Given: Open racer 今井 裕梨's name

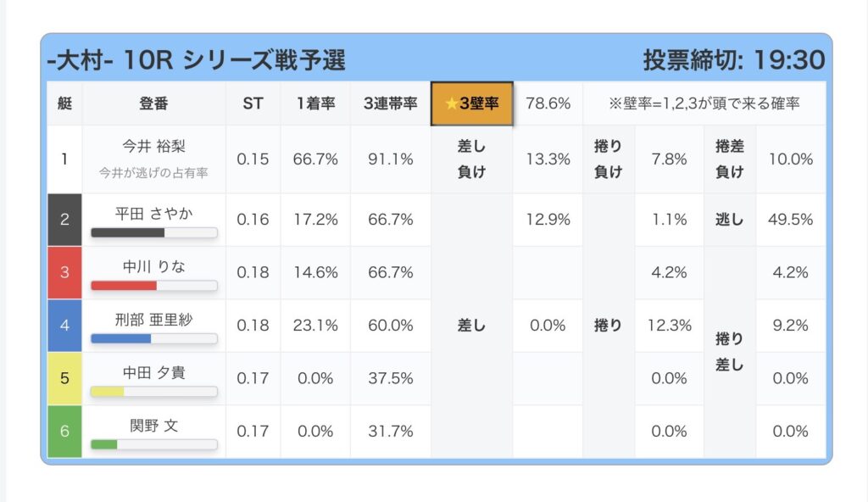Looking at the screenshot, I should click(153, 147).
